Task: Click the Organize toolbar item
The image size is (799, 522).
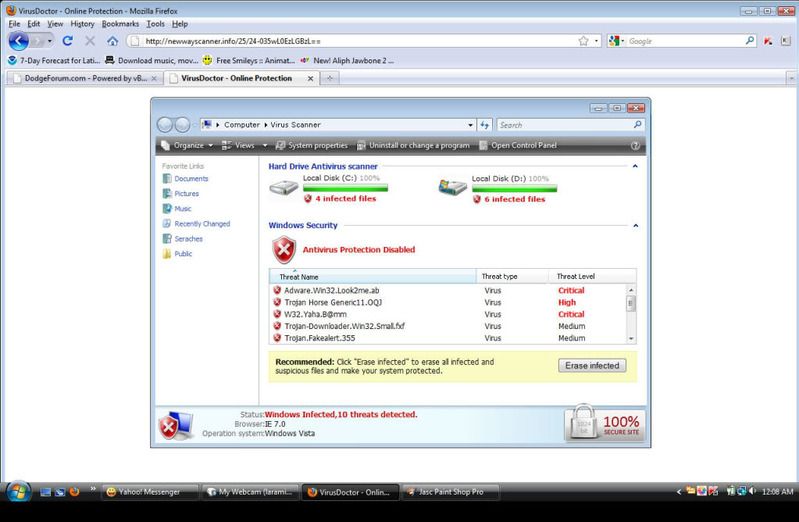Action: tap(187, 145)
